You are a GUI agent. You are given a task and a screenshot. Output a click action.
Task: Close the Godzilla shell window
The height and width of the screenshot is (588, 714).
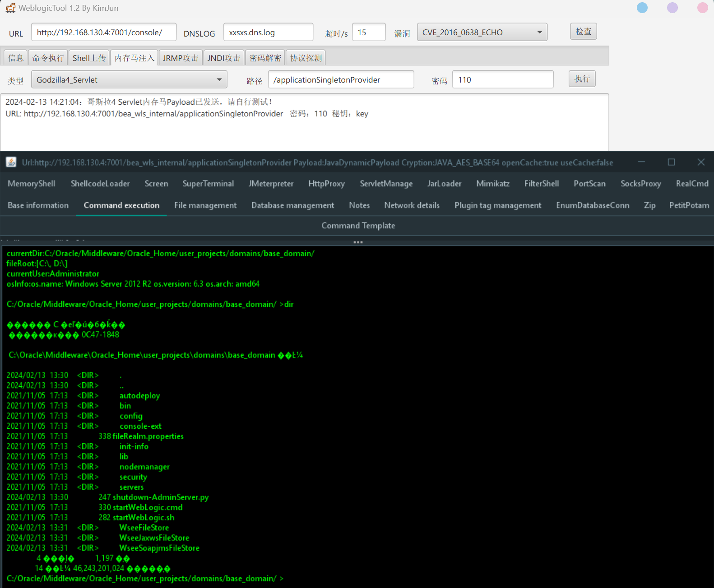(x=701, y=162)
